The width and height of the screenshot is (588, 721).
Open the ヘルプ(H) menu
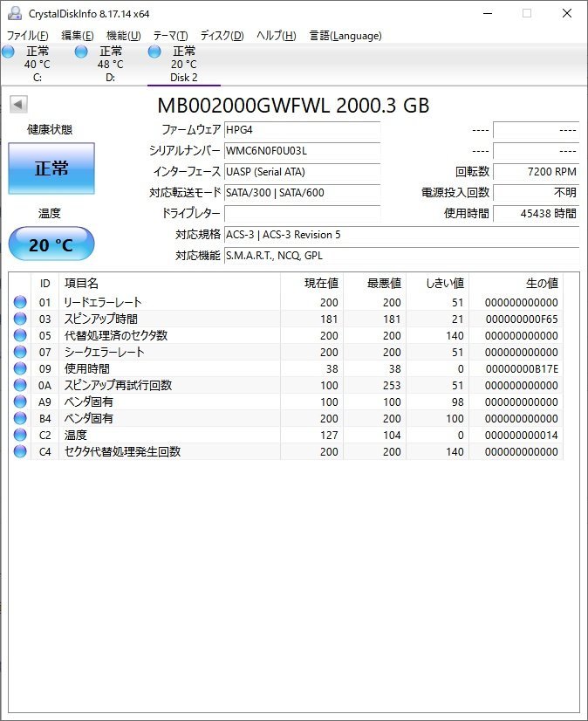click(276, 36)
